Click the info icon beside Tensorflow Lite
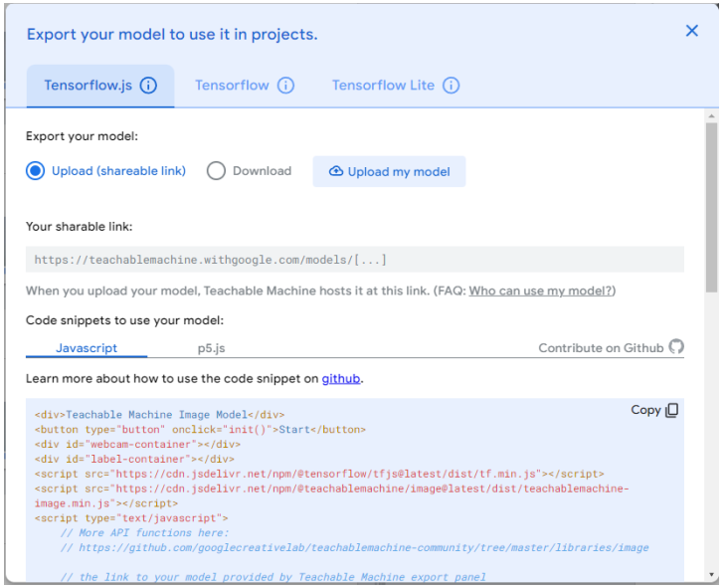The height and width of the screenshot is (588, 728). (451, 86)
